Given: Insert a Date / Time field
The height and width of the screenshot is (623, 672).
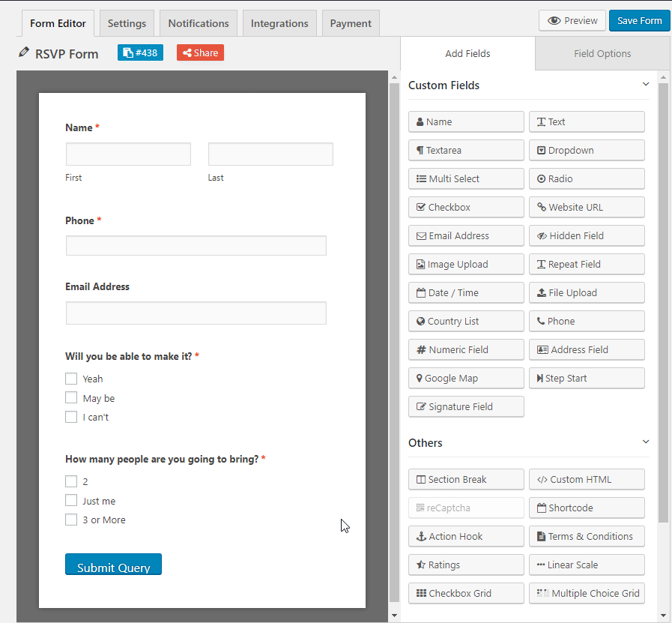Looking at the screenshot, I should click(x=466, y=293).
